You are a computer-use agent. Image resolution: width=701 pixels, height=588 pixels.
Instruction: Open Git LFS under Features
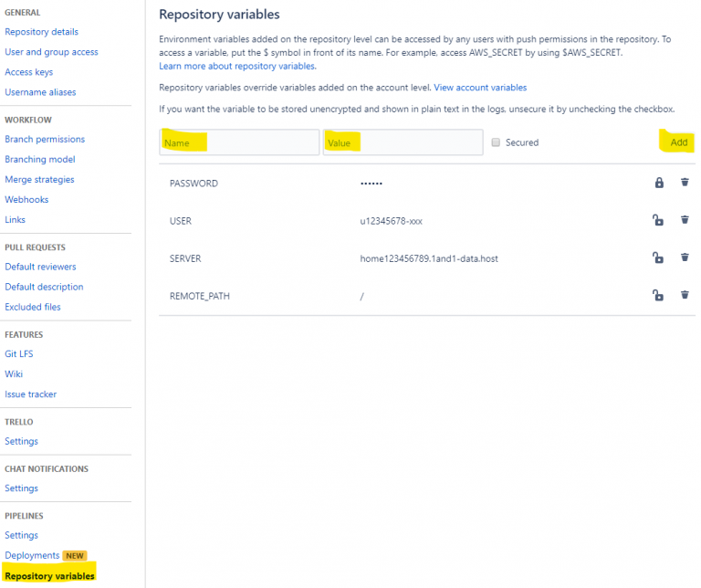(x=19, y=353)
